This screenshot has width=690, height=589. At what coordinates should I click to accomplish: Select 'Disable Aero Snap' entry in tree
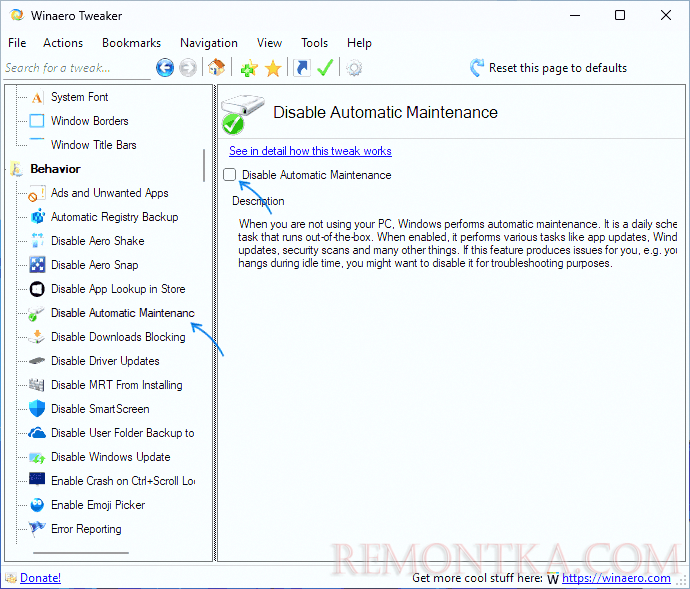click(95, 265)
